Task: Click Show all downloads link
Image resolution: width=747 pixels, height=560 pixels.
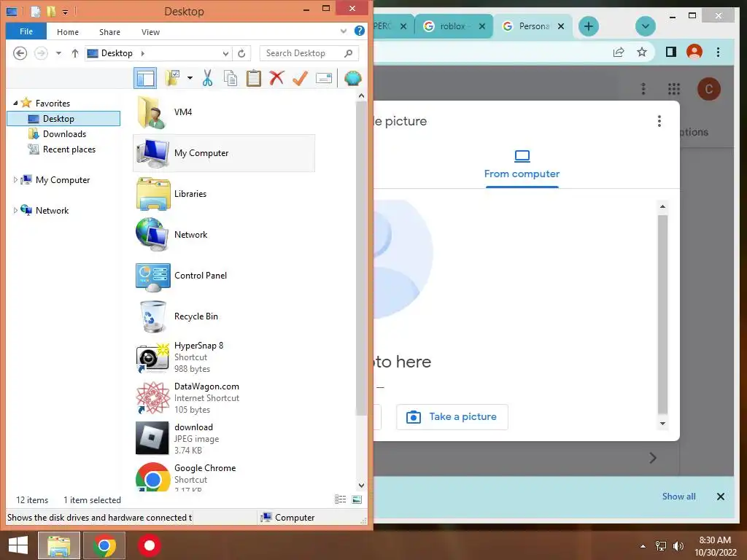Action: (678, 497)
